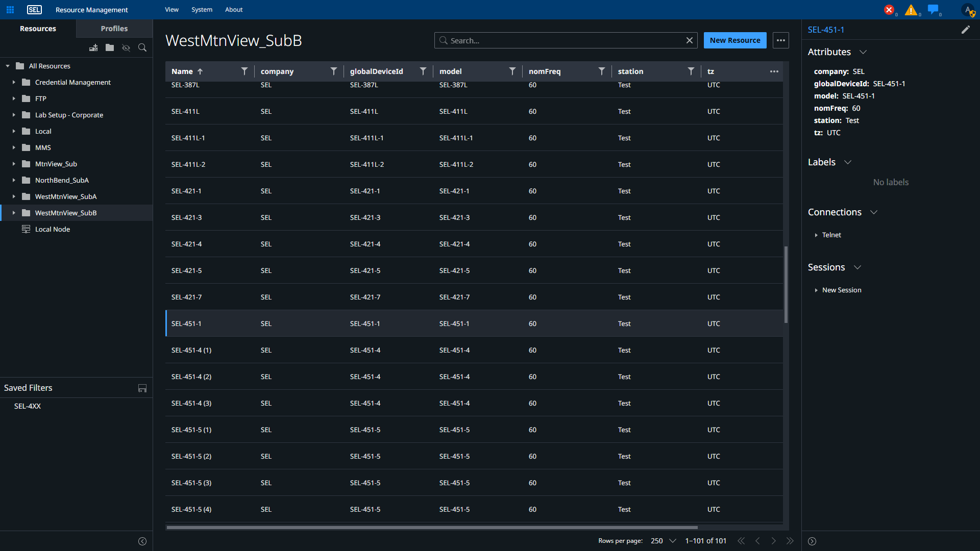980x551 pixels.
Task: Open the messages chat bubble icon
Action: (933, 10)
